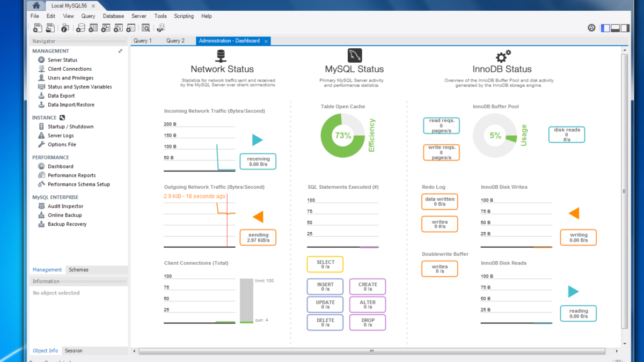Close the Administration - Dashboard tab
The image size is (644, 362).
tap(266, 41)
